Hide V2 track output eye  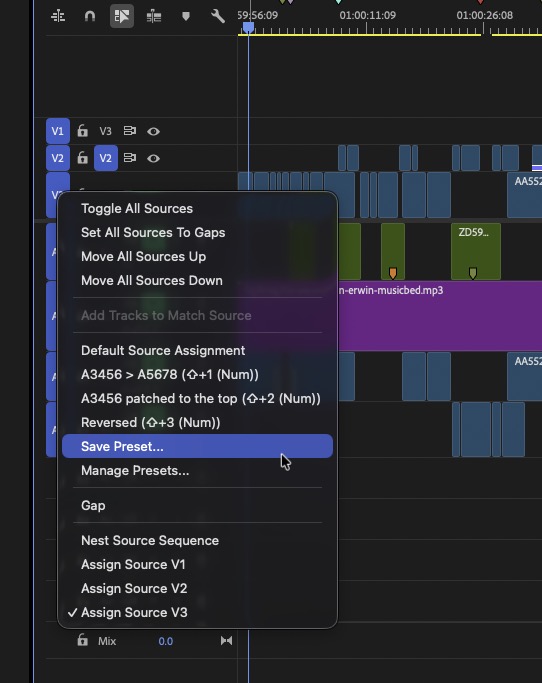tap(153, 158)
